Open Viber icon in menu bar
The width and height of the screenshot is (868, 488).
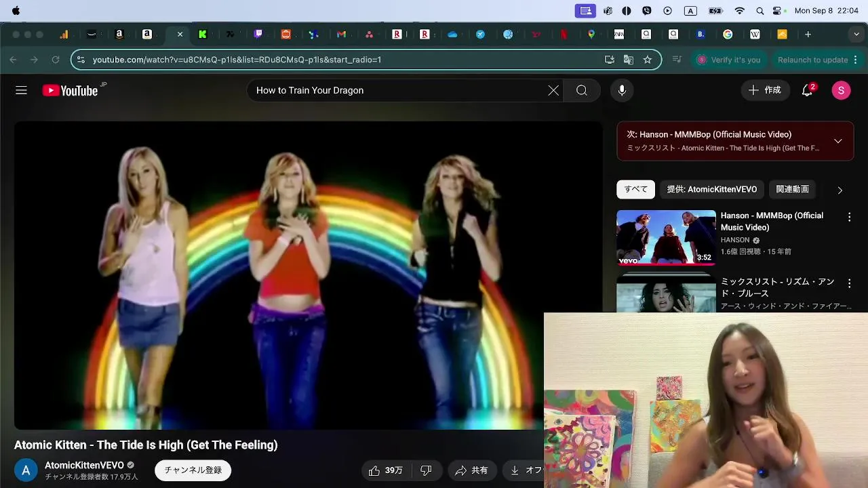(x=647, y=11)
